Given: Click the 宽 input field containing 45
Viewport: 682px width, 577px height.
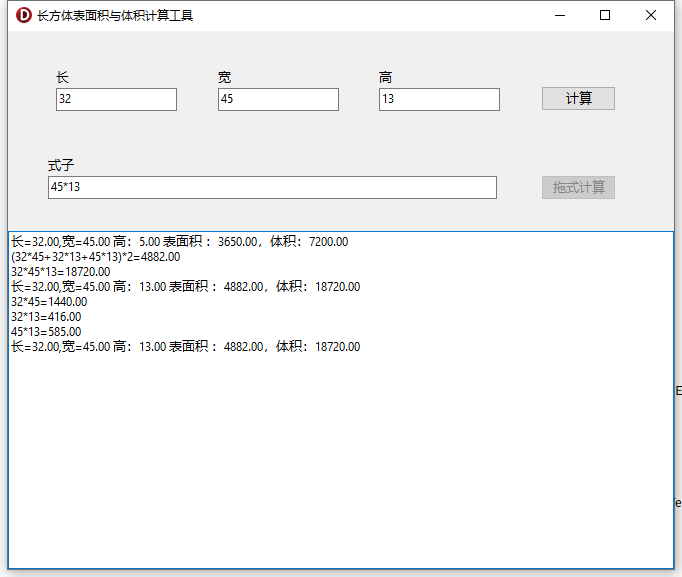Looking at the screenshot, I should (278, 99).
